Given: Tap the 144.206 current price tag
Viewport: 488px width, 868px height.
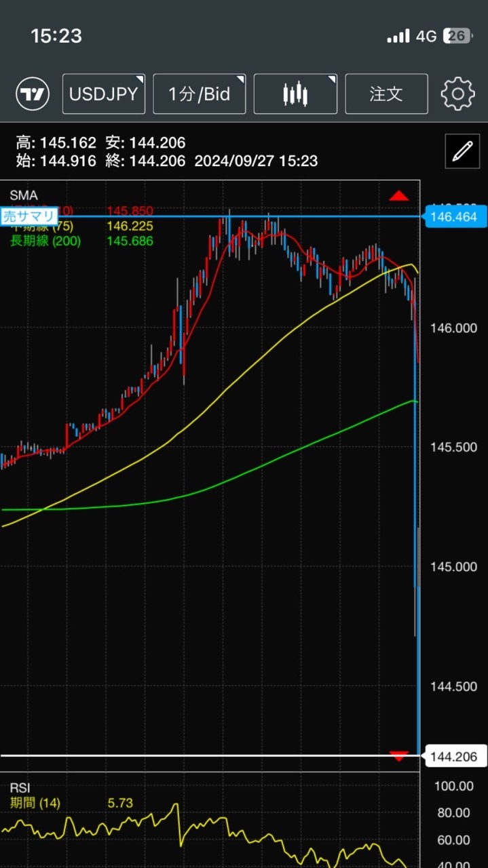Looking at the screenshot, I should click(x=456, y=757).
